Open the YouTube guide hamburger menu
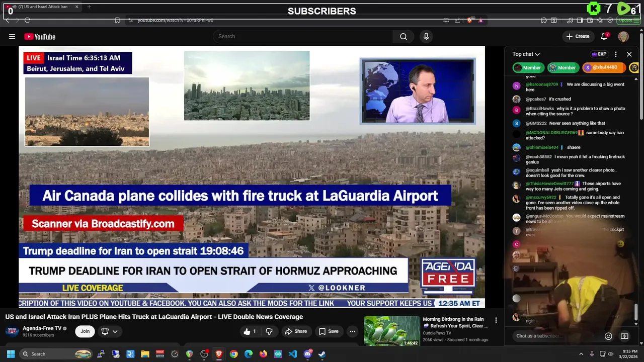 click(x=12, y=36)
